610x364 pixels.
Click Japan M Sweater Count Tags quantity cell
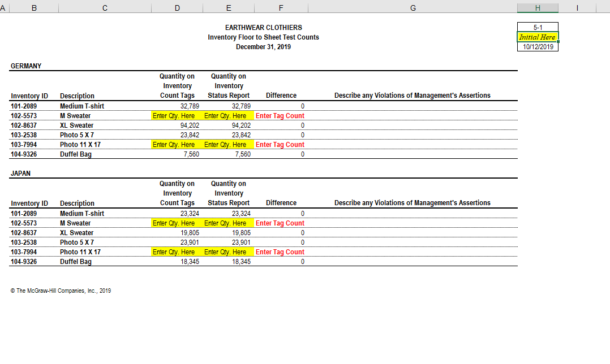pos(177,223)
